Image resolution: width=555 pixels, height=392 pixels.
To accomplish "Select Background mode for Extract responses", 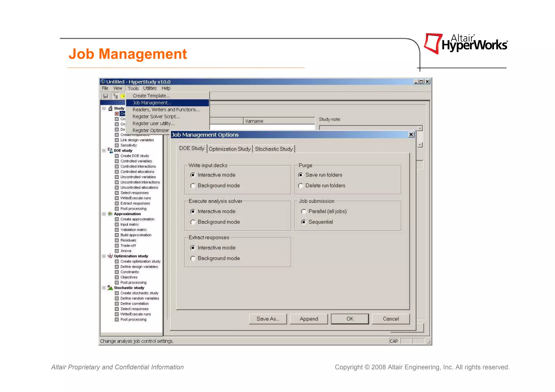I will pos(193,258).
